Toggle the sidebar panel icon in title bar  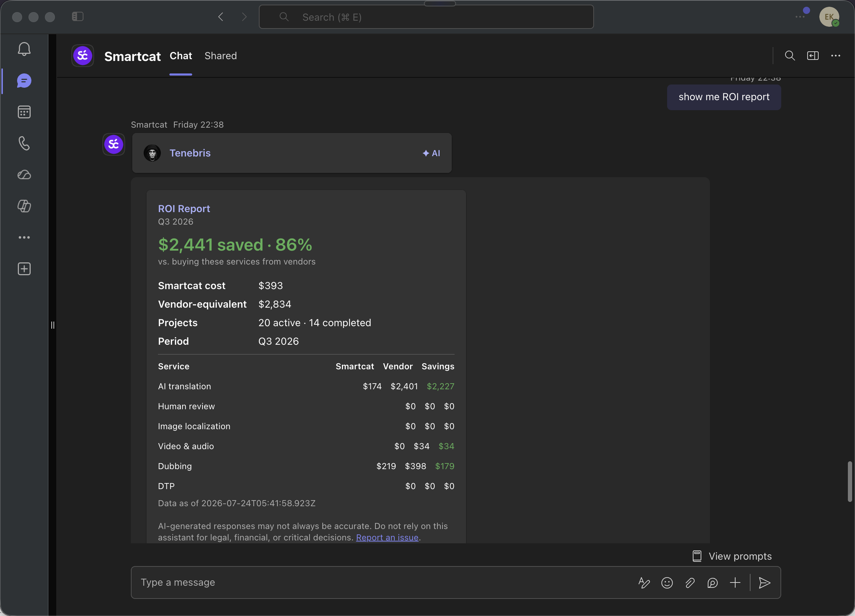(x=78, y=17)
